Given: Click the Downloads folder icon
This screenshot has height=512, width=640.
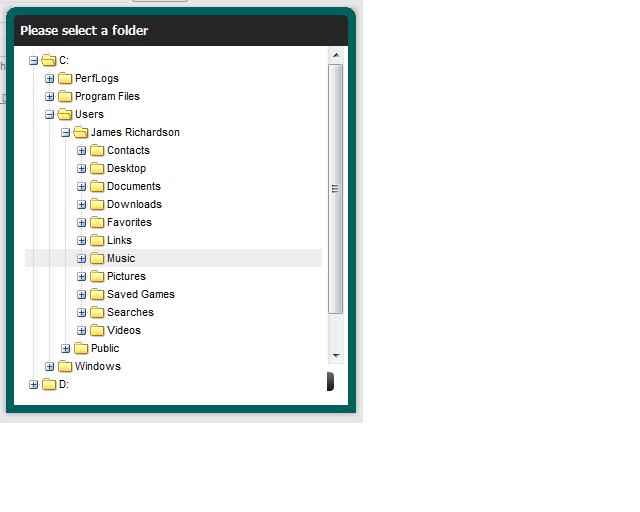Looking at the screenshot, I should tap(97, 204).
